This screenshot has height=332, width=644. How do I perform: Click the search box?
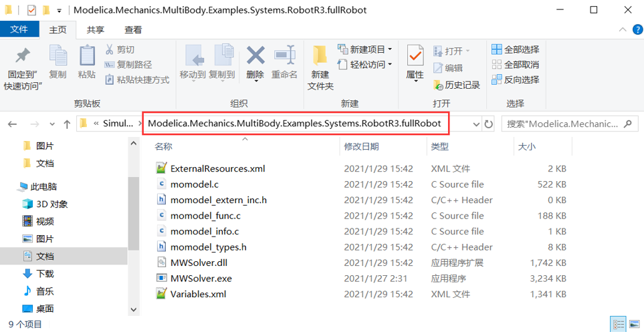click(568, 124)
